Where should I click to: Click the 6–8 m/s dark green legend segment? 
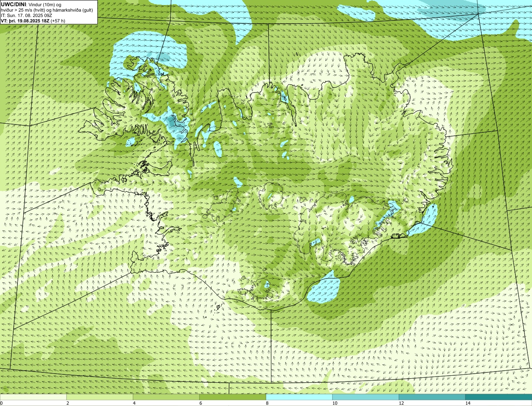coord(233,397)
